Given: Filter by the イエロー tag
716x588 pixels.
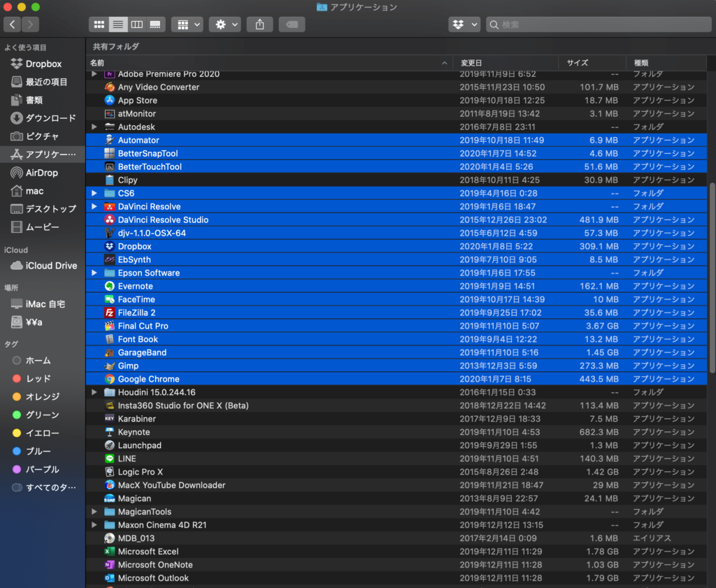Looking at the screenshot, I should (43, 433).
